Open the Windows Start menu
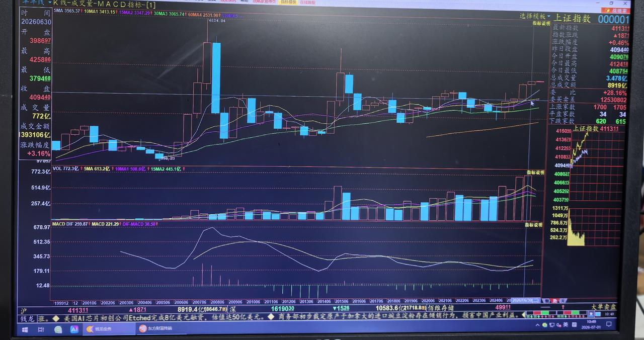Viewport: 644px width, 340px height. coord(24,329)
